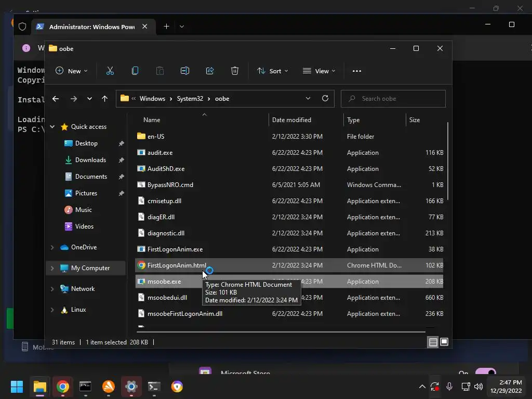Expand the Linux tree node
Screen dimensions: 532x399
point(52,310)
